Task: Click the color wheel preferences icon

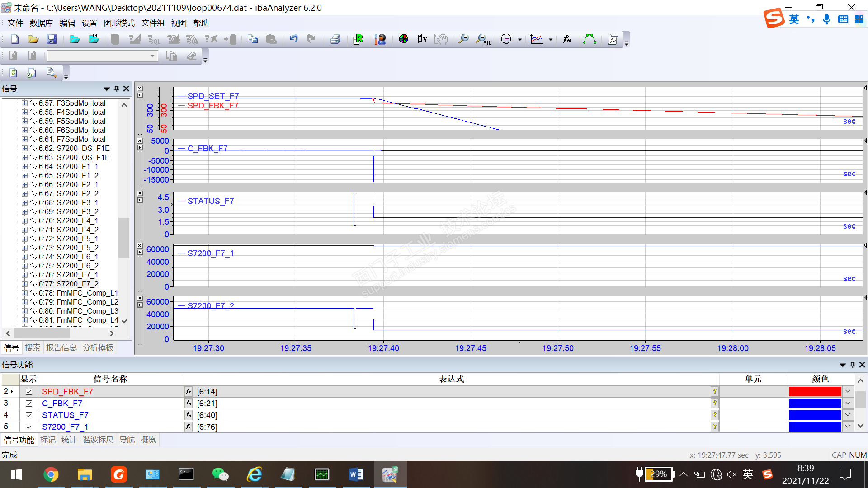Action: [404, 39]
